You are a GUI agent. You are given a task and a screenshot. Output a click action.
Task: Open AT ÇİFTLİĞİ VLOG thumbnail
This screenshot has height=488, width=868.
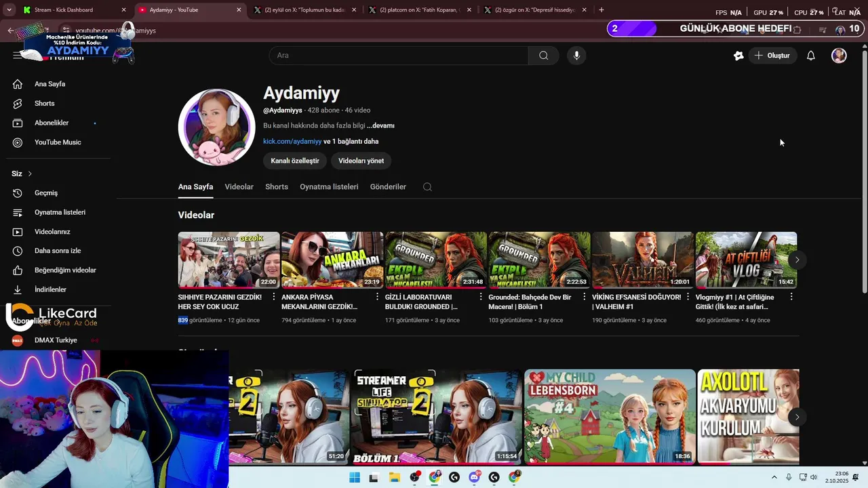[746, 260]
